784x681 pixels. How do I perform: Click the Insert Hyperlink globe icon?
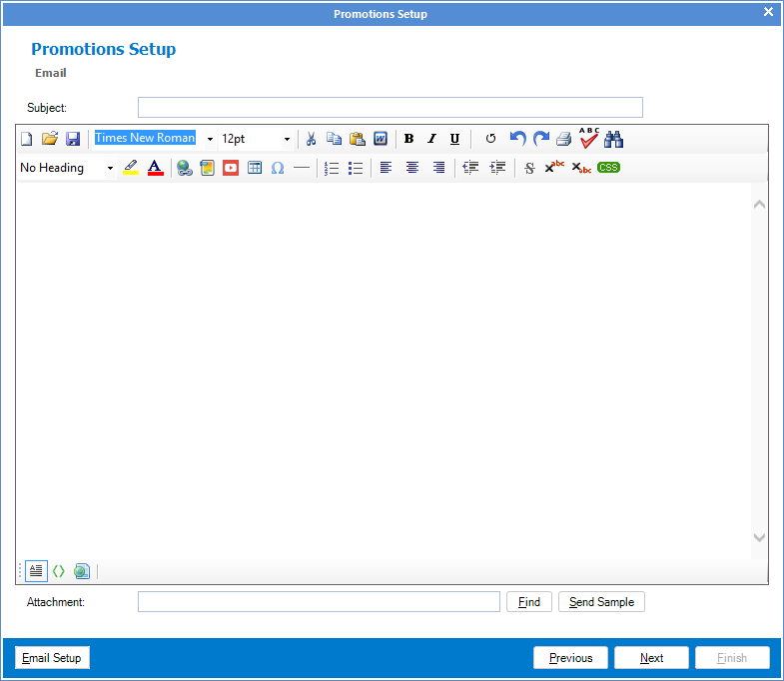click(185, 168)
